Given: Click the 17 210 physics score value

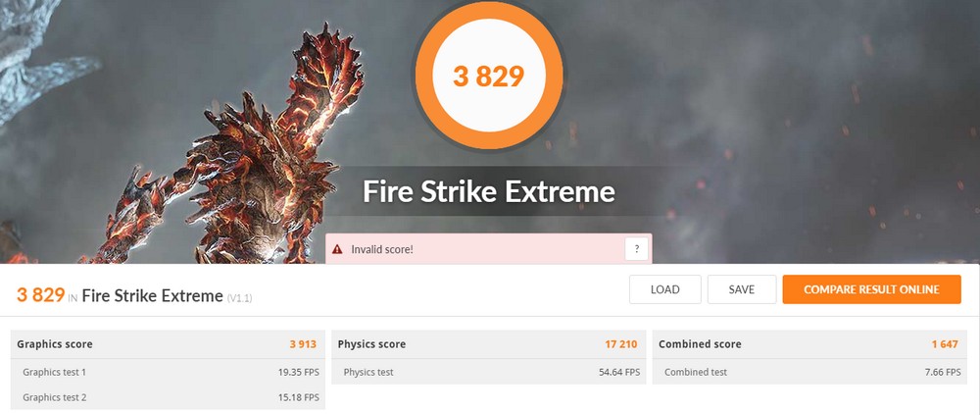Looking at the screenshot, I should pyautogui.click(x=621, y=344).
